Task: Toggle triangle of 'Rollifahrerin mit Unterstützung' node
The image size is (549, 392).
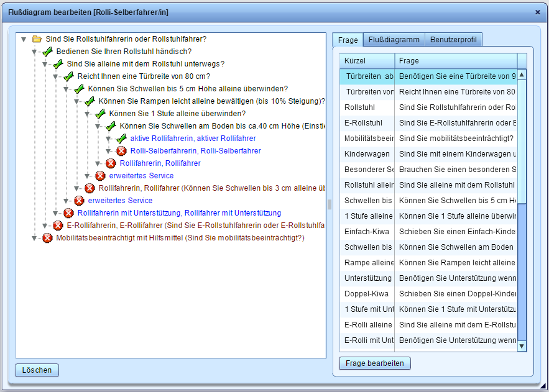Action: [x=55, y=213]
